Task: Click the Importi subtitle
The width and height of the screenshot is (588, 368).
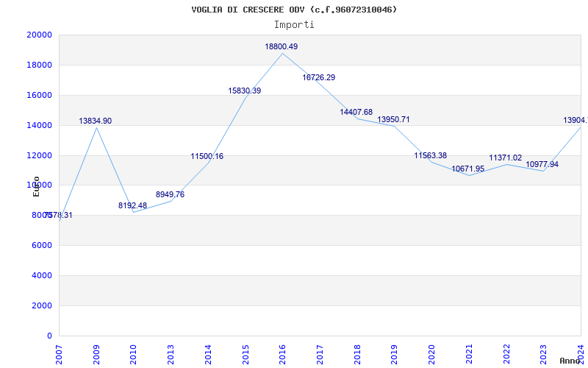Action: pos(294,25)
